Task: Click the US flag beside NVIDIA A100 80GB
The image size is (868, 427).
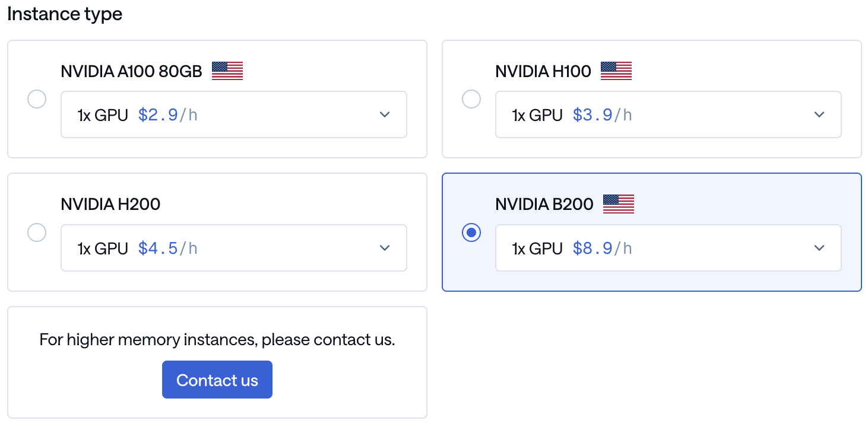Action: click(227, 71)
